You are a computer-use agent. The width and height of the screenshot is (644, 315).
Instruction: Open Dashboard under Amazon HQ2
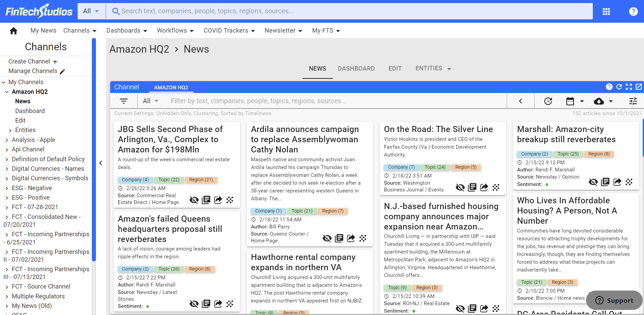tap(30, 111)
